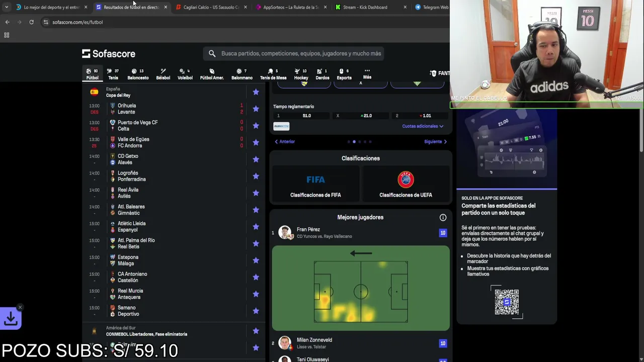Toggle favorite star for Copa del Rey
Screen dimensions: 644x362
pos(256,92)
